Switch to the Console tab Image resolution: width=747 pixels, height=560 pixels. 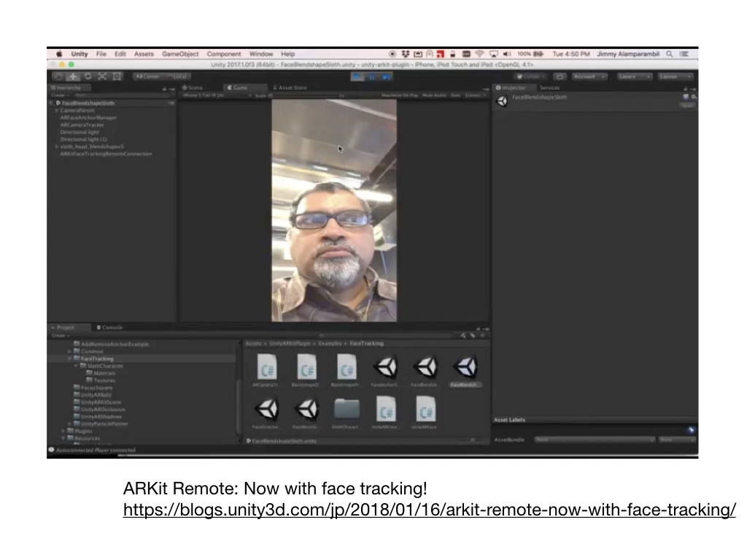(109, 327)
